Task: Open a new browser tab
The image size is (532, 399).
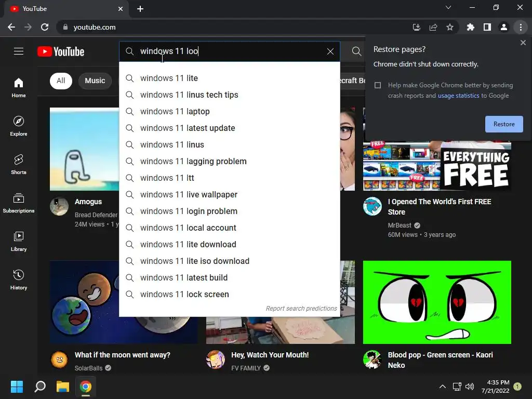Action: (140, 9)
